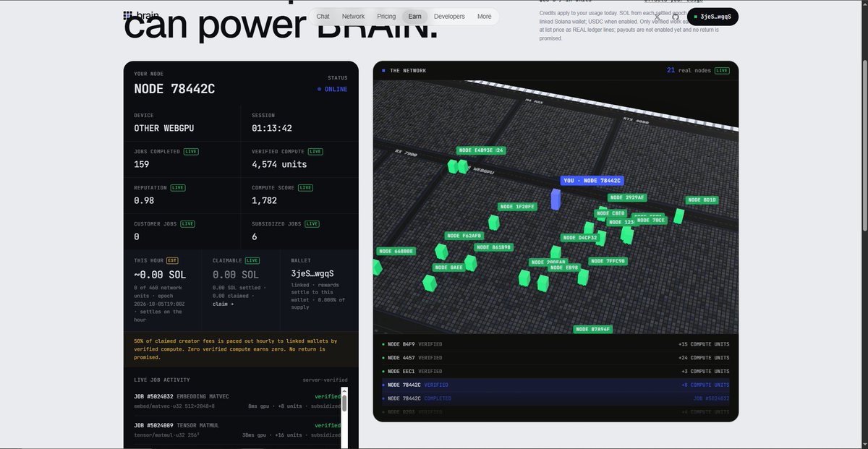
Task: Open the GitHub icon link
Action: click(676, 16)
